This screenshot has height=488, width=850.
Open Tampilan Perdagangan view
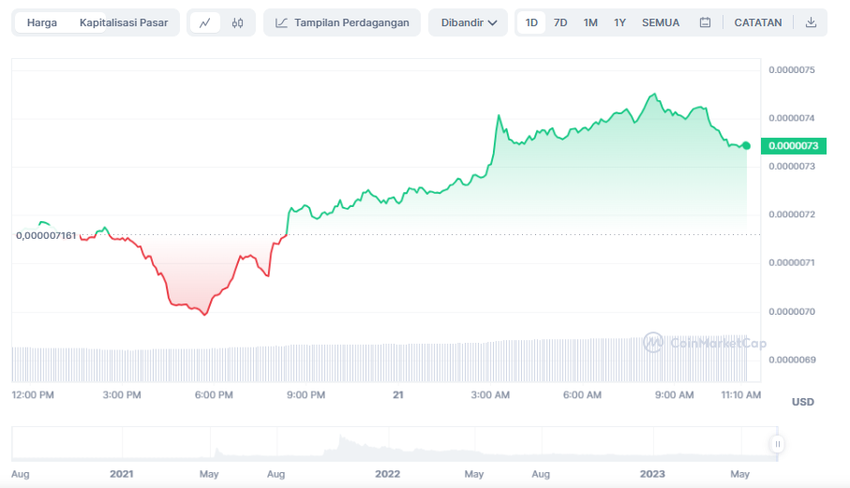[x=342, y=23]
